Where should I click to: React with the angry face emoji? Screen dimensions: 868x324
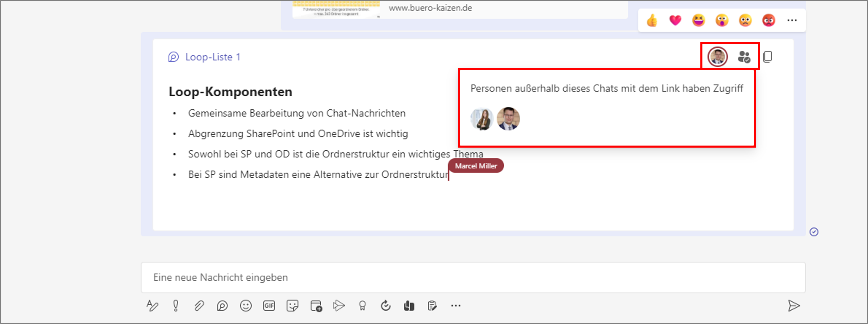pyautogui.click(x=768, y=20)
